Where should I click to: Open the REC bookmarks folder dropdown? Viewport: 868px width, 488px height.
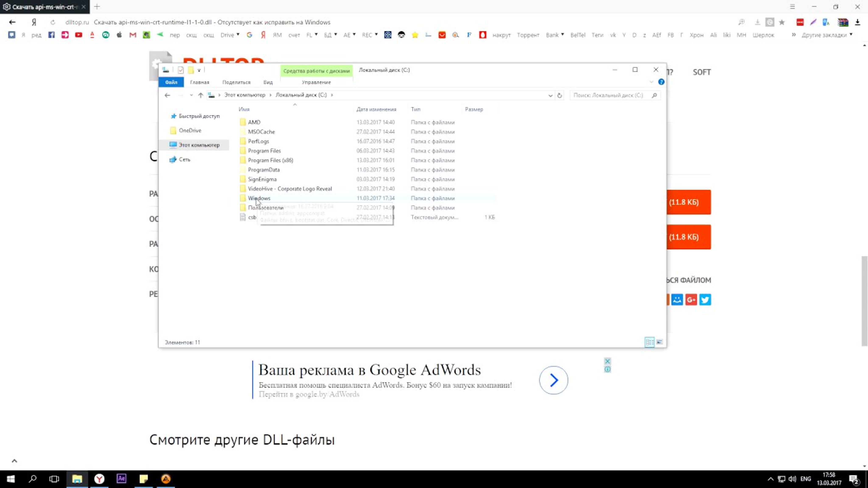pyautogui.click(x=370, y=35)
